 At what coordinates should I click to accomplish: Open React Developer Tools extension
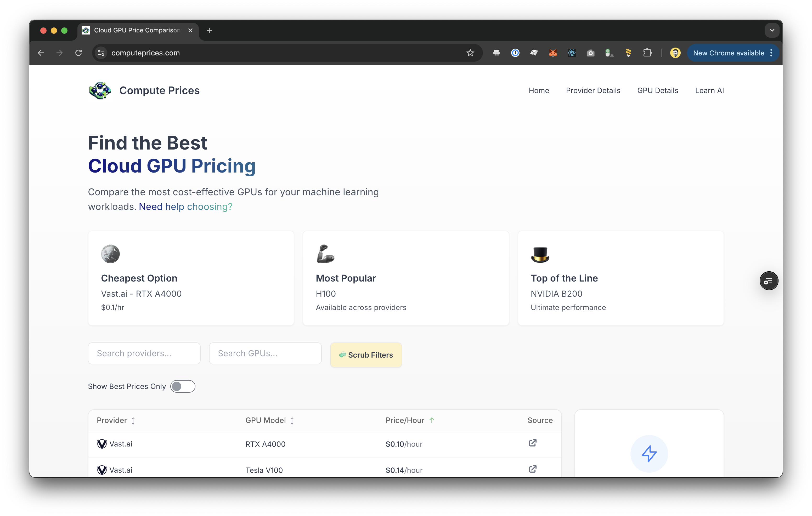tap(572, 53)
